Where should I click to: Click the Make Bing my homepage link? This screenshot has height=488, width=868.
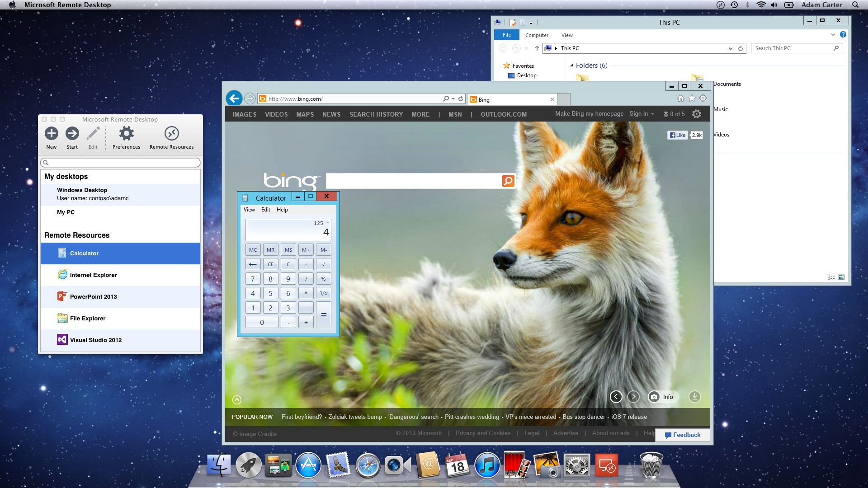point(589,114)
